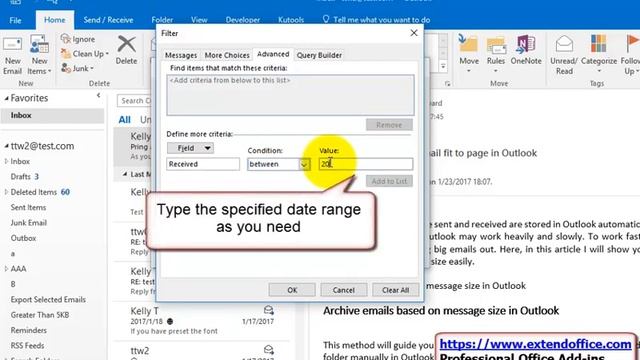Open the File tab

(16, 20)
